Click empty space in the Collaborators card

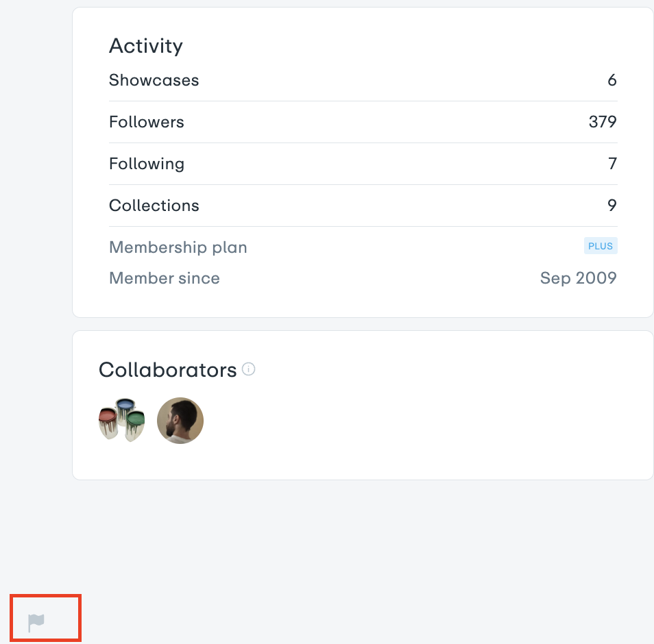417,421
